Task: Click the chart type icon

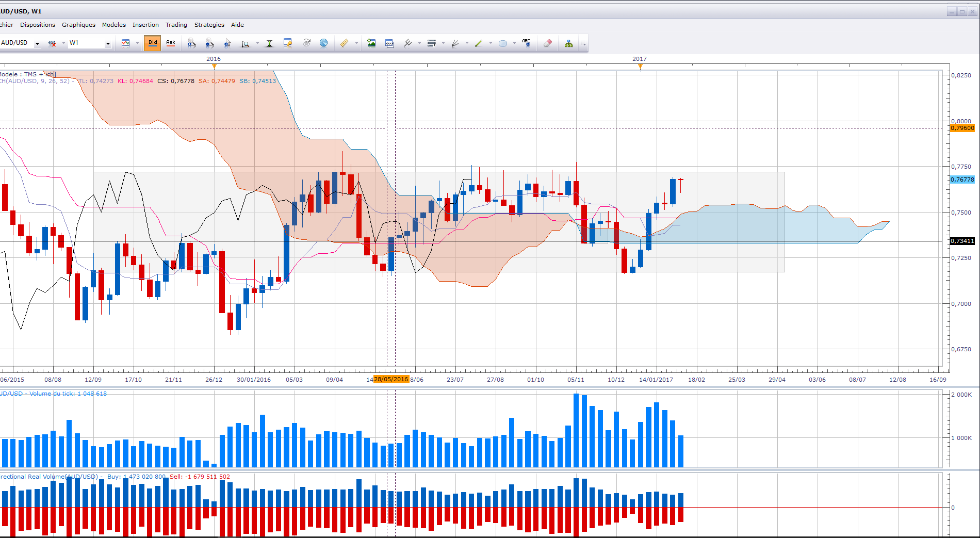Action: tap(125, 43)
